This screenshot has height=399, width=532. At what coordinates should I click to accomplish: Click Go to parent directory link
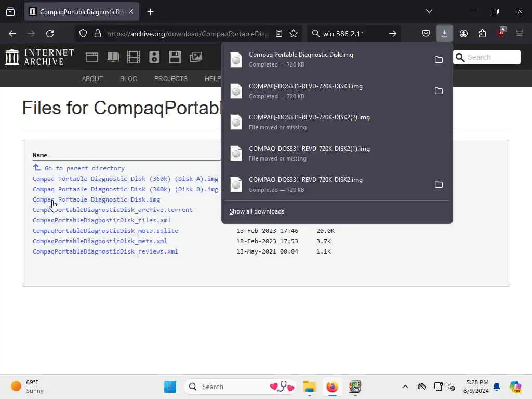(85, 168)
